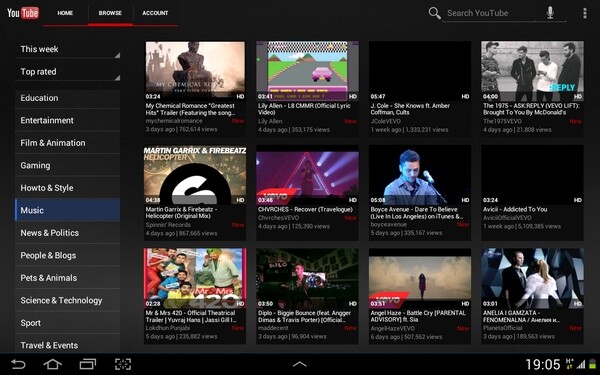Click the PlanetaOfficial channel name
Screen dimensions: 600x375
pyautogui.click(x=502, y=328)
